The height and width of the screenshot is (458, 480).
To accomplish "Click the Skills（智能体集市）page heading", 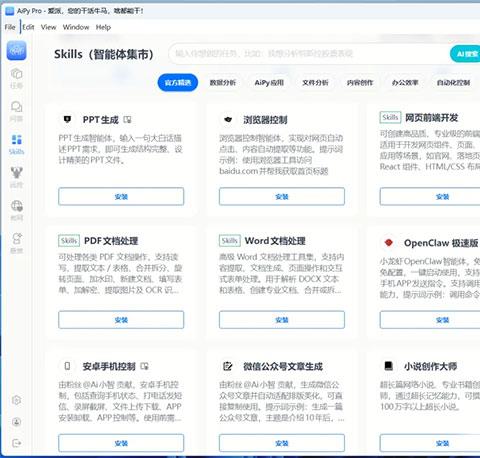I will 104,54.
